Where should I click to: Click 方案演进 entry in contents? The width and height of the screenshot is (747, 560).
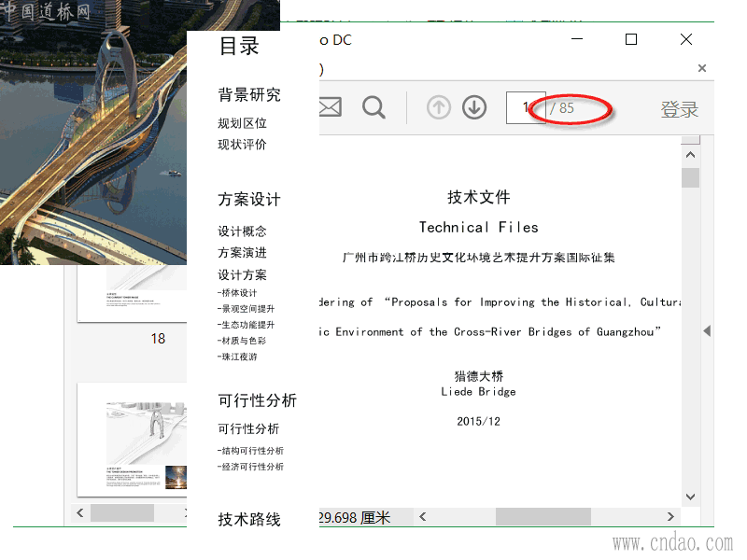tap(242, 253)
